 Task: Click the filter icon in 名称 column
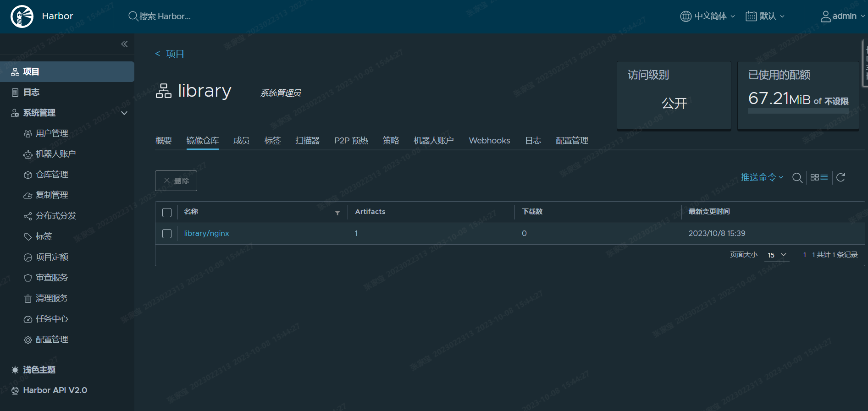click(337, 213)
